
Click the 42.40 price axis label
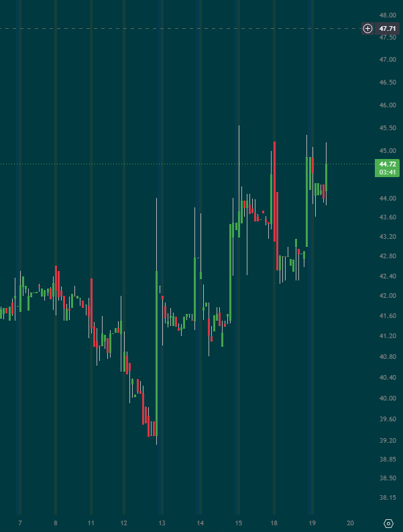coord(388,276)
